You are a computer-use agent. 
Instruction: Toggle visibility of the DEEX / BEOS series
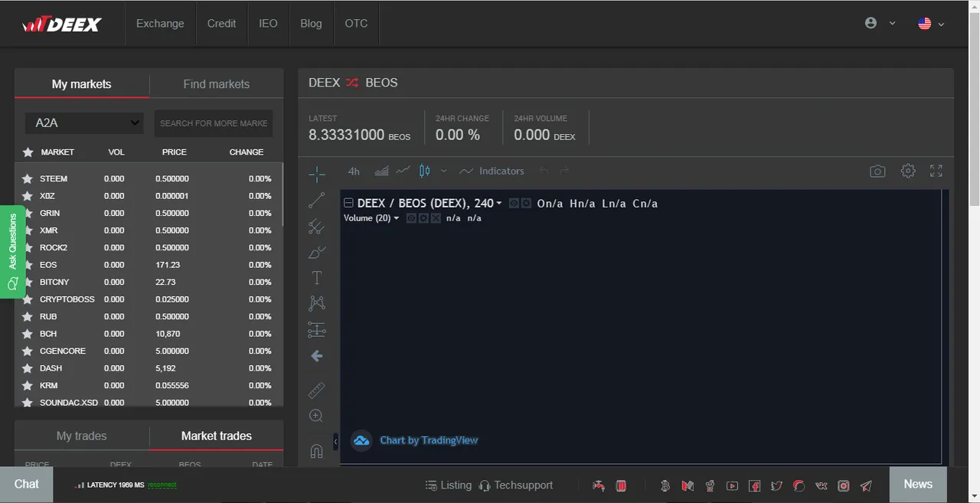(x=514, y=203)
